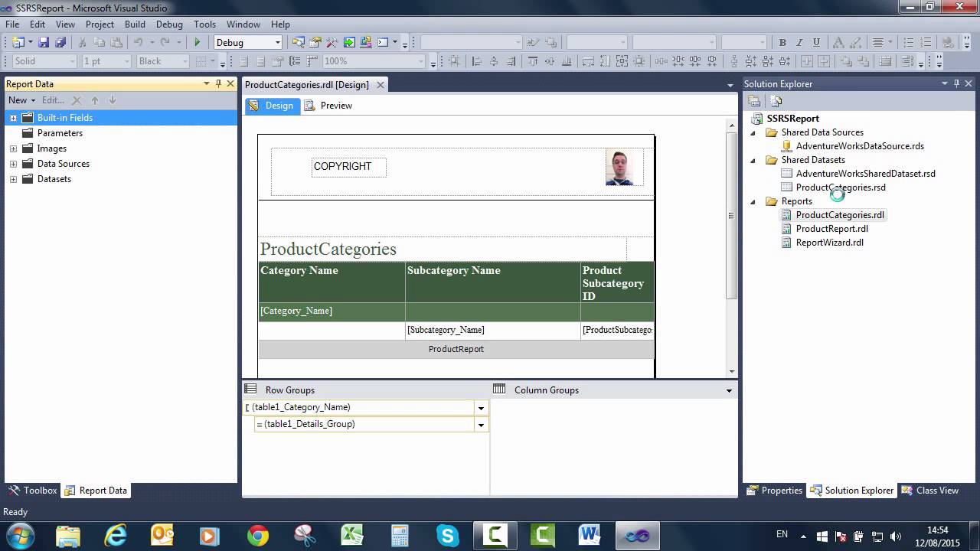This screenshot has height=551, width=980.
Task: Click the bulleted list icon
Action: 908,43
